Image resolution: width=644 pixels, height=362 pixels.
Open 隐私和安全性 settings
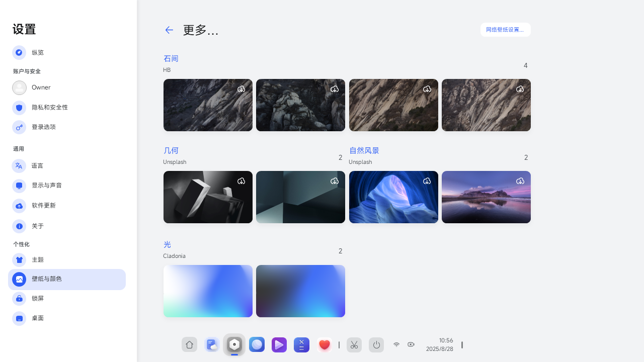tap(67, 108)
